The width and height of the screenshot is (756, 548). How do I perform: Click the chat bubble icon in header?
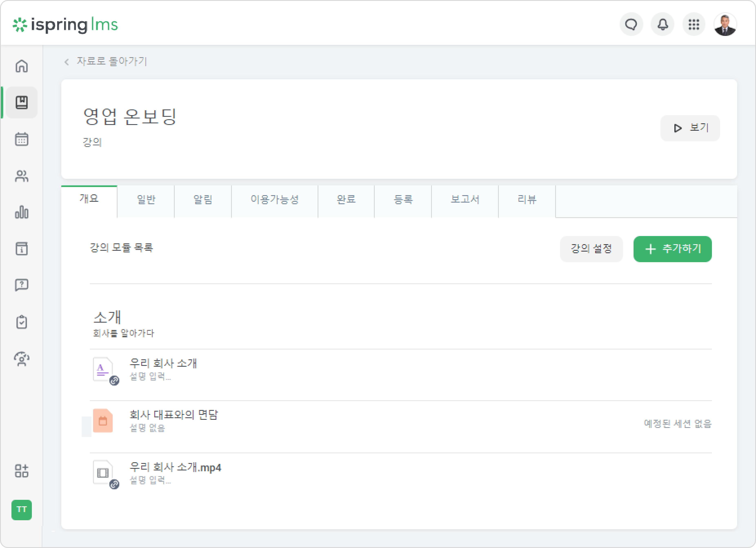631,24
